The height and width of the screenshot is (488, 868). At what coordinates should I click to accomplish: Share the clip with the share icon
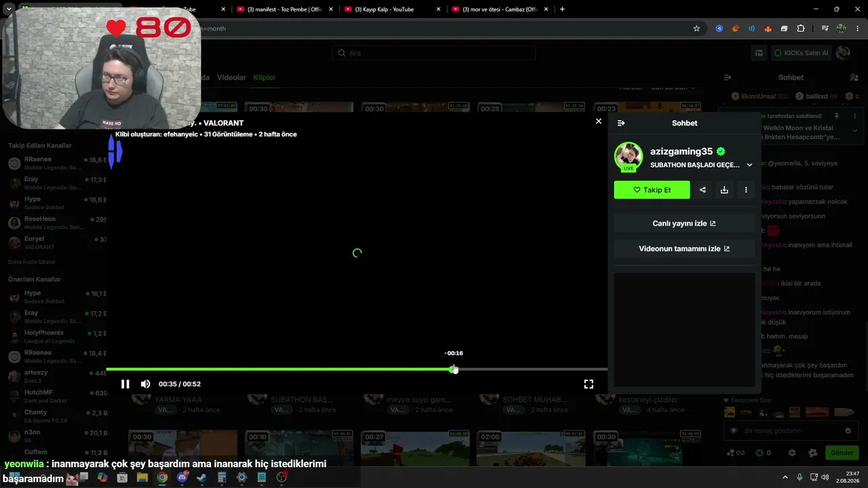[703, 190]
